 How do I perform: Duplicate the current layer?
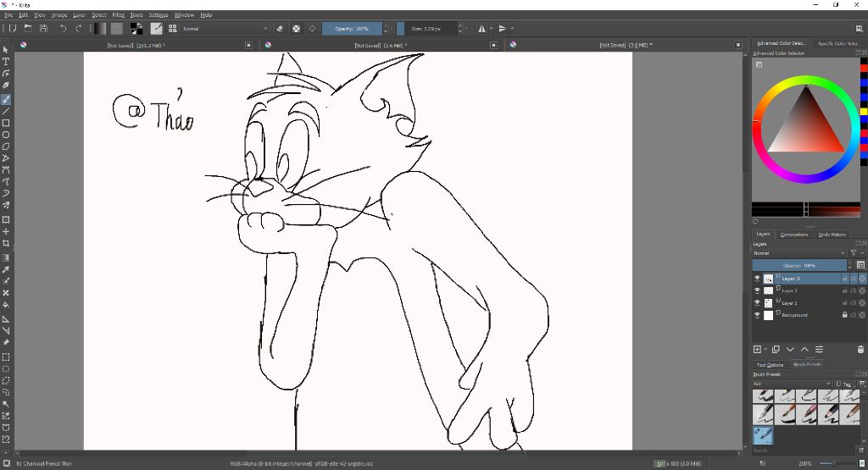point(776,350)
